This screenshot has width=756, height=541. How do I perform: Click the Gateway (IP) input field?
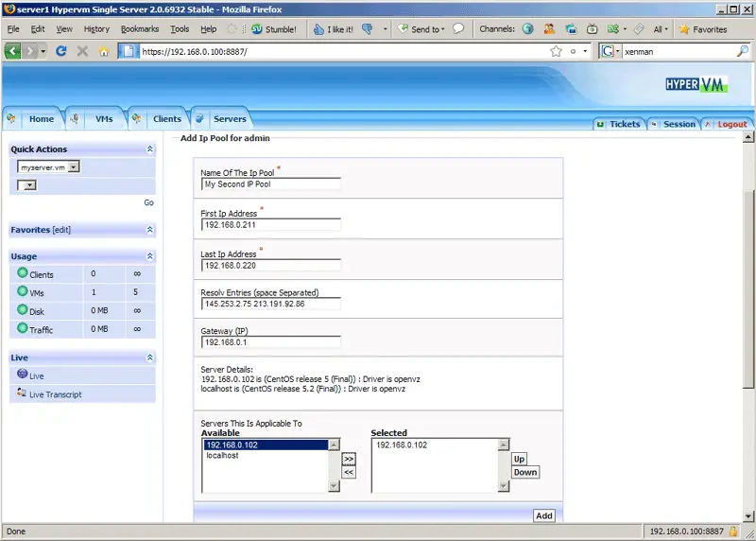[270, 342]
